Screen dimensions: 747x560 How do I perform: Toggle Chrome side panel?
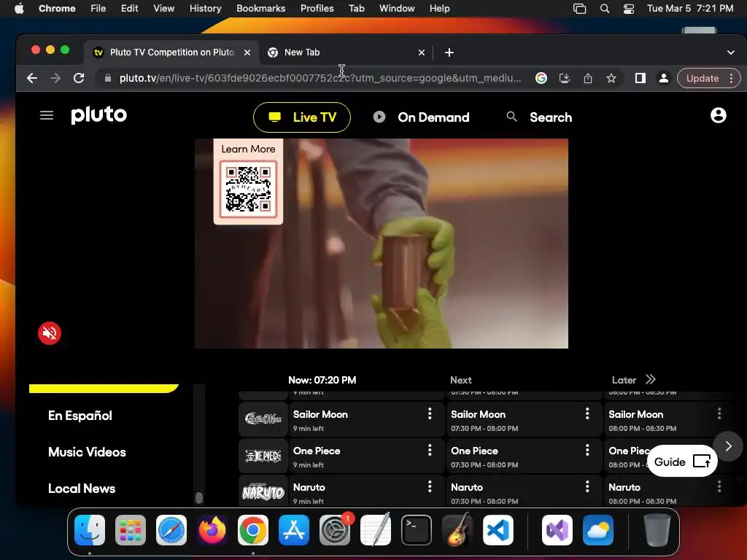[x=640, y=78]
